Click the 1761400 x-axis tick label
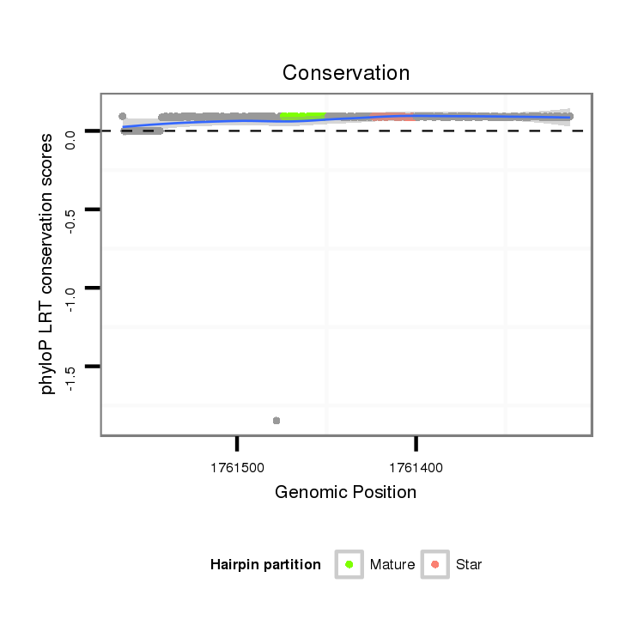644x644 pixels. click(416, 468)
